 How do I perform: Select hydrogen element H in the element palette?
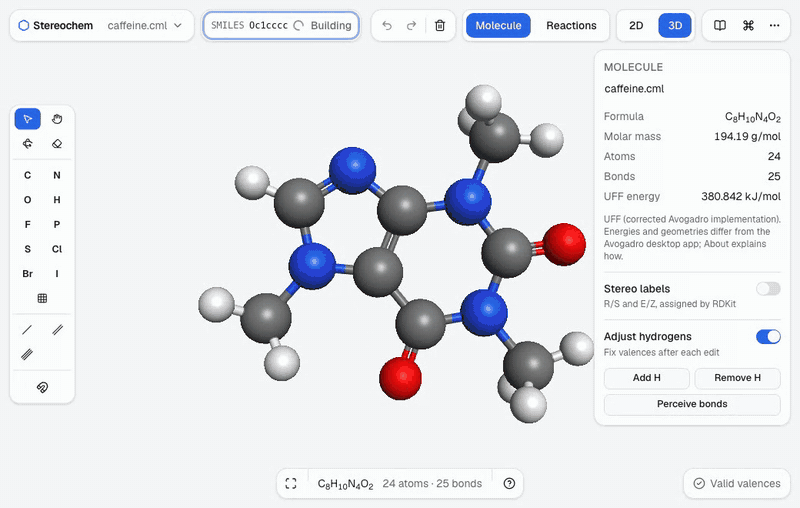(x=57, y=199)
